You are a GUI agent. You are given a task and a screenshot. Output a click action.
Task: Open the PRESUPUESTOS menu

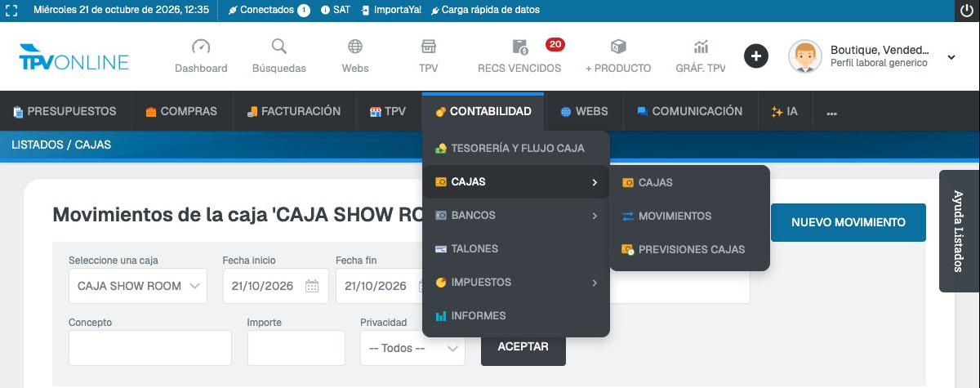pos(65,111)
